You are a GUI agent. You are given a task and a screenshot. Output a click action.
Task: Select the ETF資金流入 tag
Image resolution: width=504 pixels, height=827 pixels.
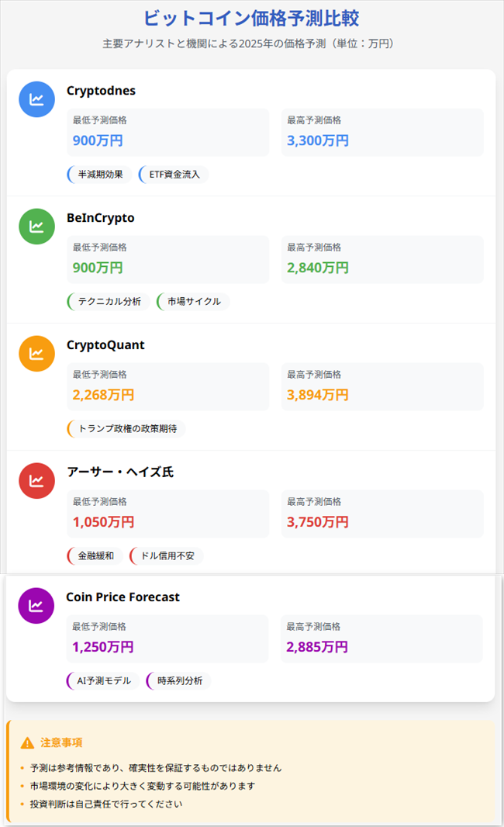pos(174,175)
